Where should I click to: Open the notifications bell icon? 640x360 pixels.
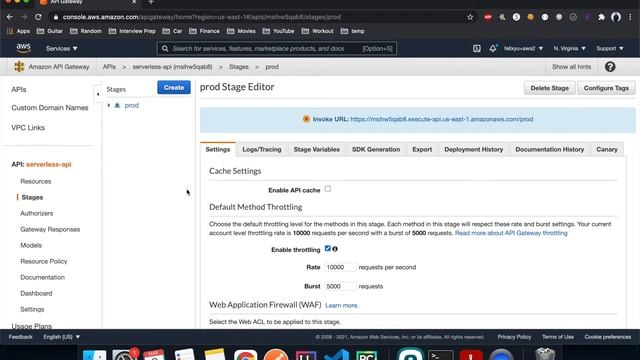493,48
